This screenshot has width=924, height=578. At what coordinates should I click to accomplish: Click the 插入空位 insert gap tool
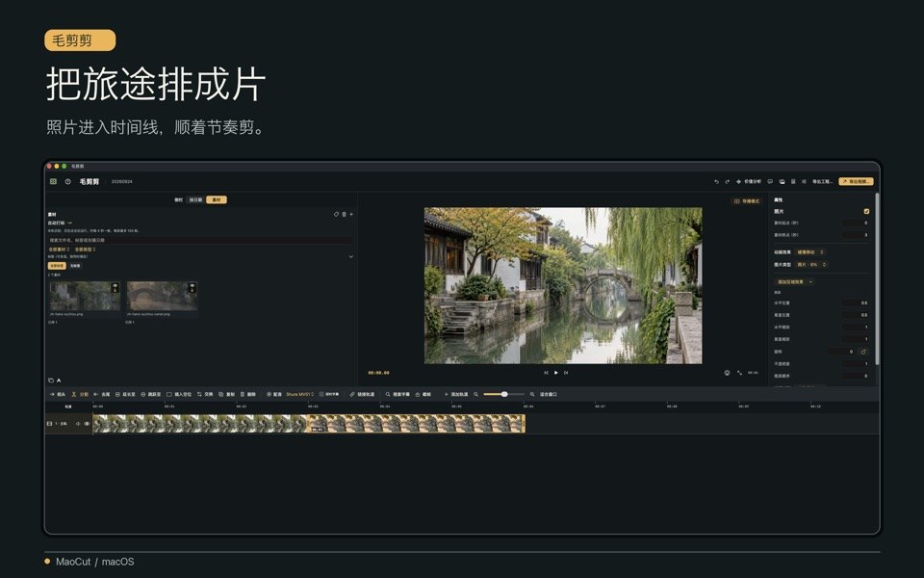(x=179, y=394)
